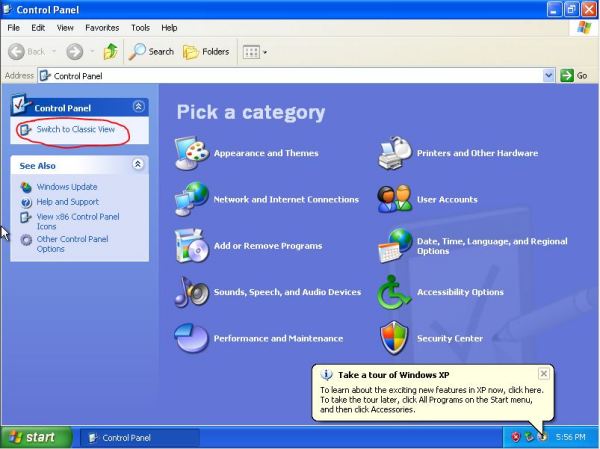600x449 pixels.
Task: Open the User Accounts people icon
Action: 395,199
